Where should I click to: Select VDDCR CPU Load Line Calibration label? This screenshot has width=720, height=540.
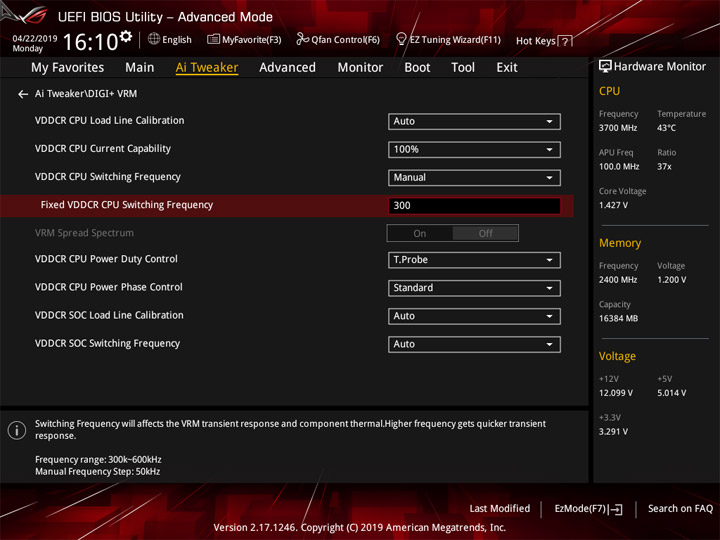[x=110, y=121]
